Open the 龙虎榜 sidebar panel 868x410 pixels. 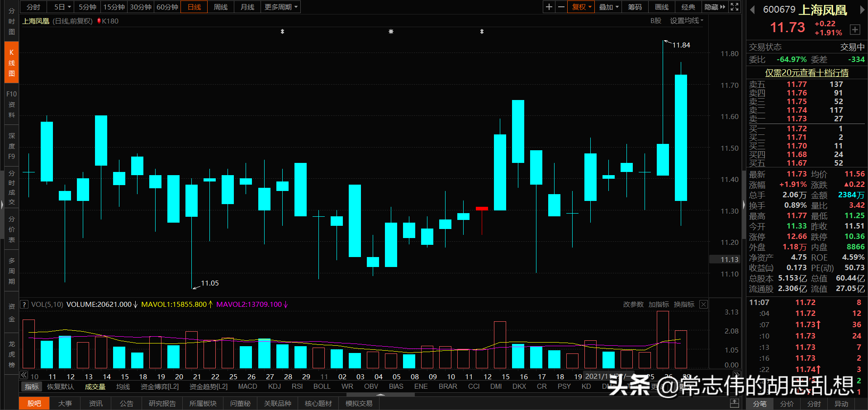tap(11, 353)
